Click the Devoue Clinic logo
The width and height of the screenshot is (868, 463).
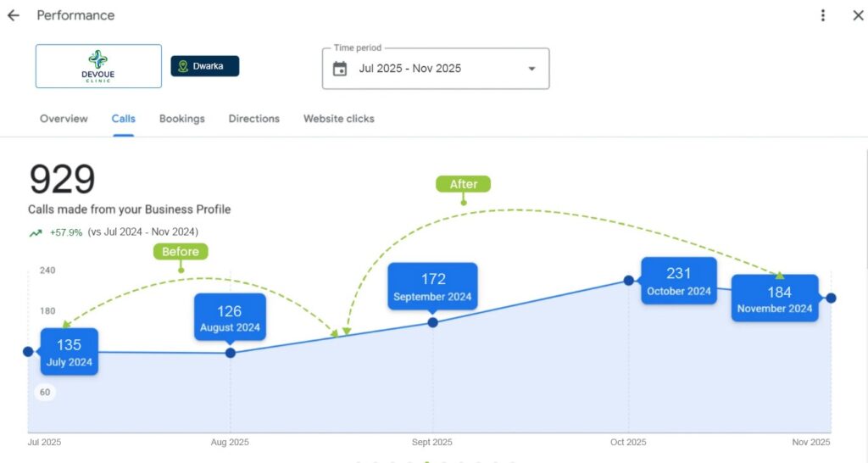(x=98, y=66)
